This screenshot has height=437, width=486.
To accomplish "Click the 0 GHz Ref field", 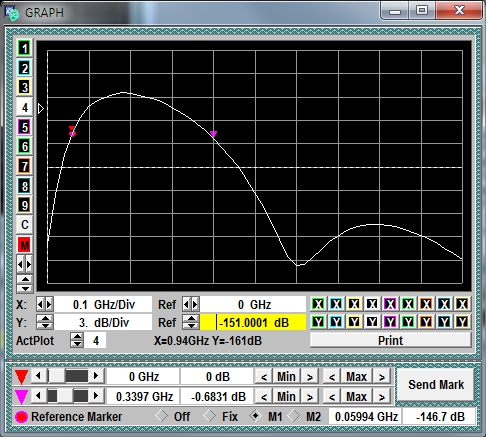I will point(253,304).
